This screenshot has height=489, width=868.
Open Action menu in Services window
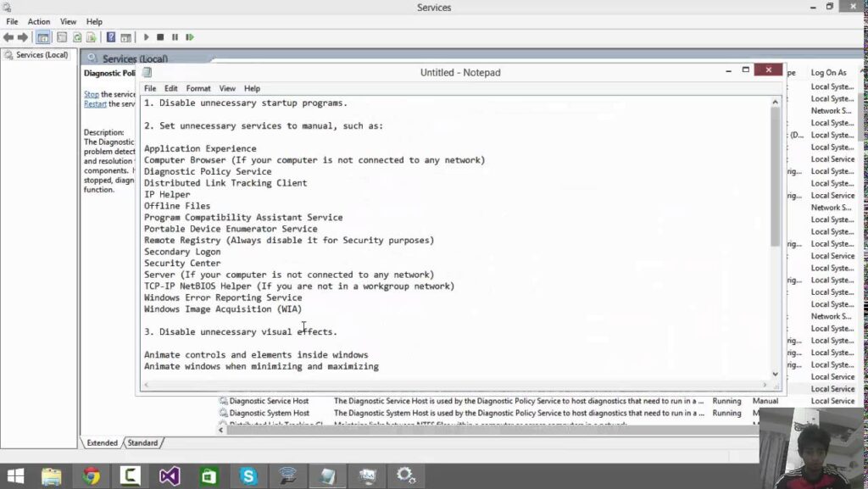[39, 21]
